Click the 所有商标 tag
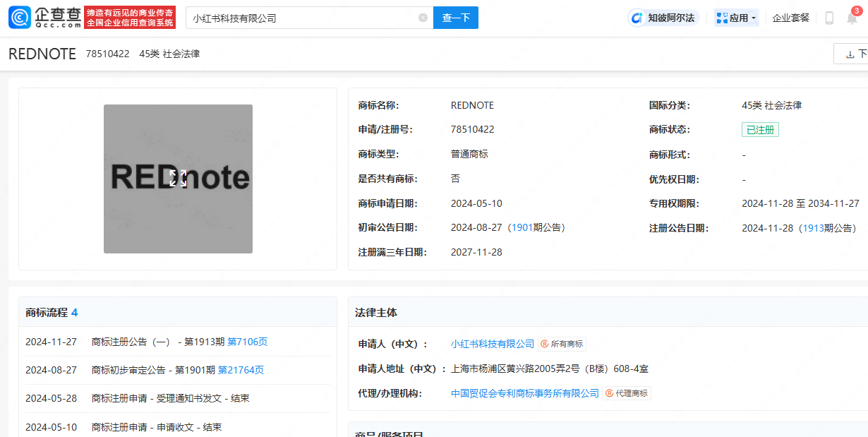 click(x=562, y=344)
